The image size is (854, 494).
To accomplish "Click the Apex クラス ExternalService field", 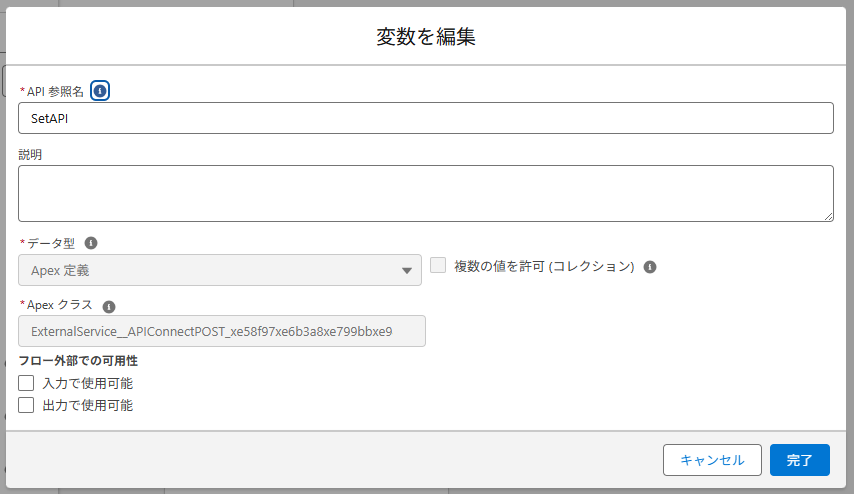I will pyautogui.click(x=222, y=331).
